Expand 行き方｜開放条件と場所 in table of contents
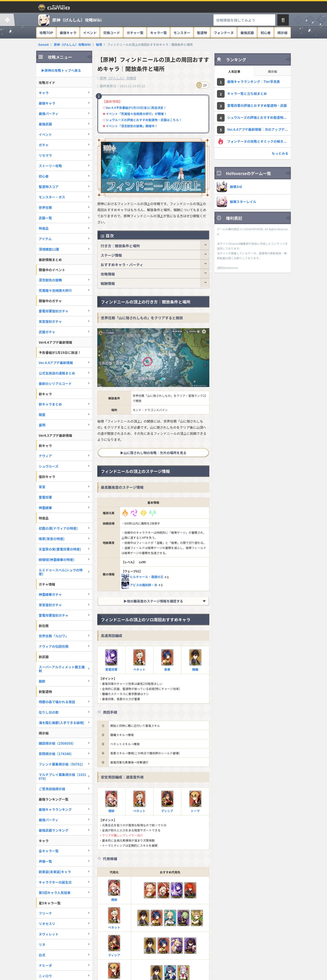327x980 pixels. [153, 246]
